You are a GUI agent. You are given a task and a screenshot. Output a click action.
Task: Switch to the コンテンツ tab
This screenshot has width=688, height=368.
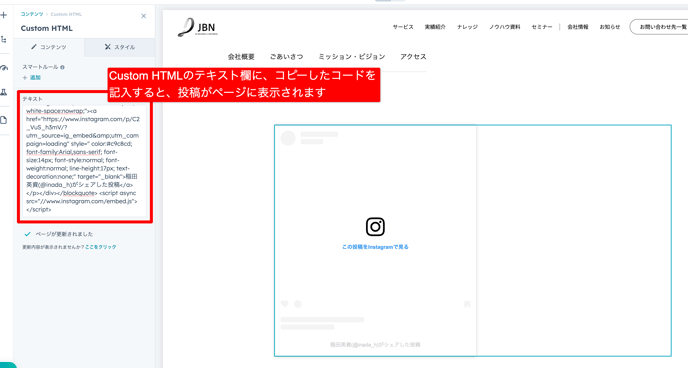point(49,47)
